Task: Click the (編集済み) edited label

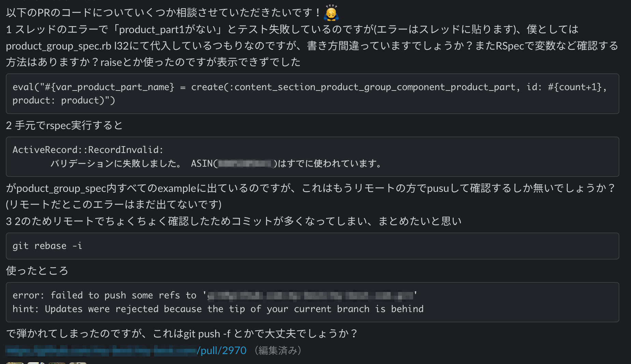Action: 278,351
